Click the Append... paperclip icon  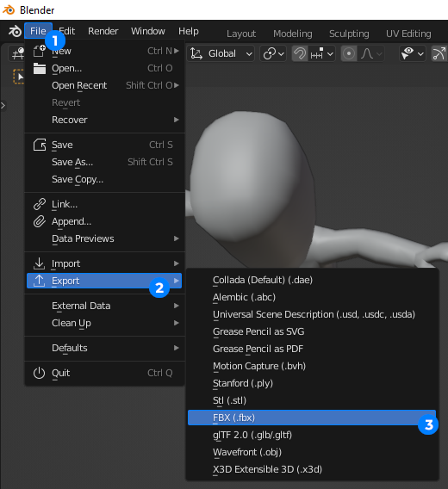click(x=40, y=221)
